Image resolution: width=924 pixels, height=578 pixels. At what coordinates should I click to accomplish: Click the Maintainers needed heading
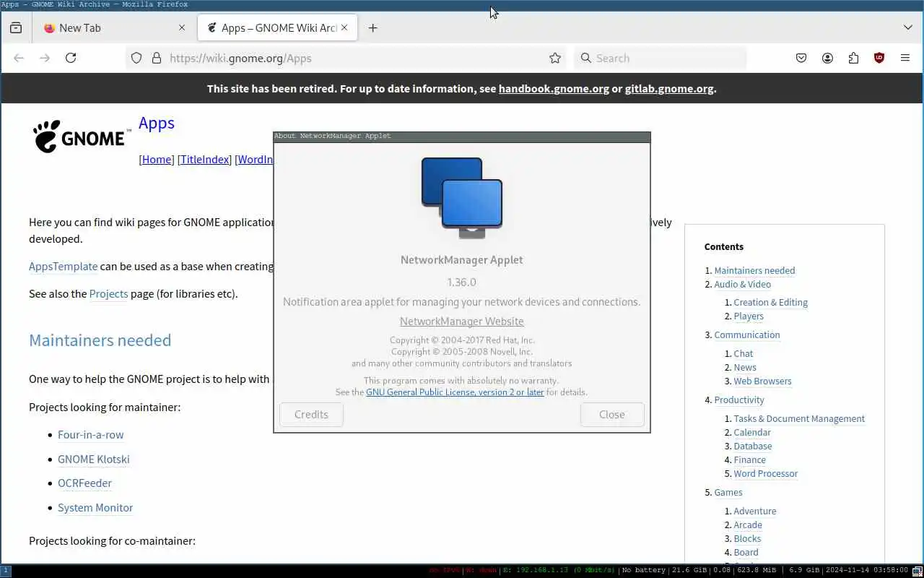(100, 340)
